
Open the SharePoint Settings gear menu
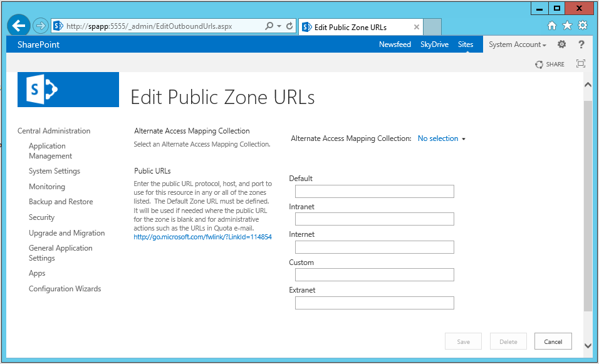coord(561,44)
